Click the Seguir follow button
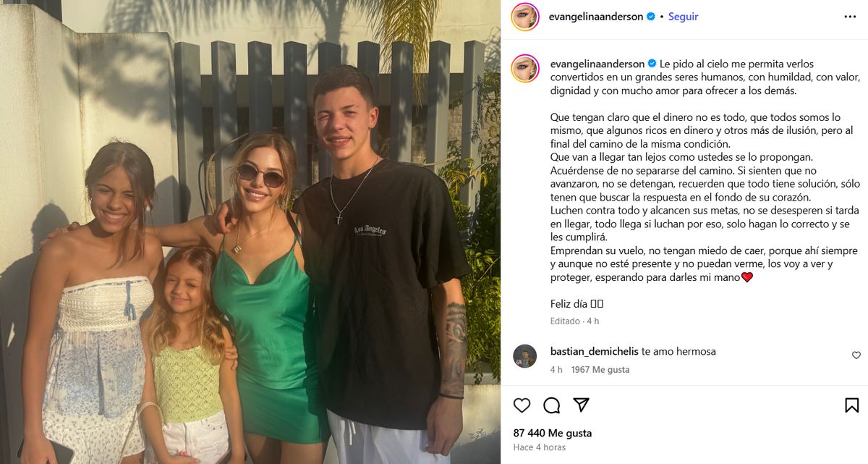Screen dimensions: 868x464 click(683, 17)
